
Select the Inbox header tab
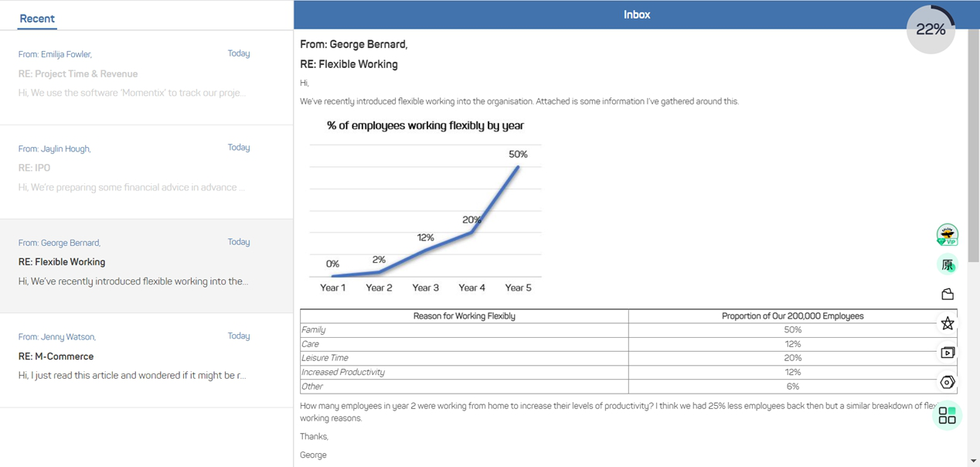(636, 14)
